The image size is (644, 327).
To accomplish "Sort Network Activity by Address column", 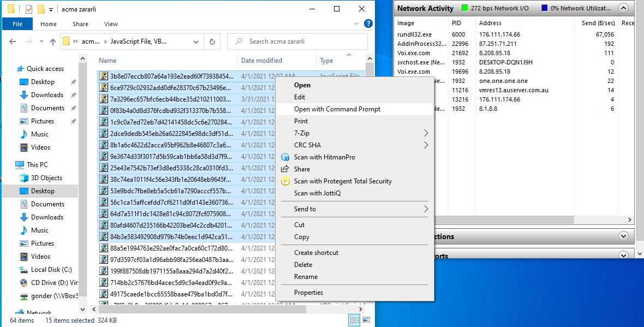I will click(490, 23).
